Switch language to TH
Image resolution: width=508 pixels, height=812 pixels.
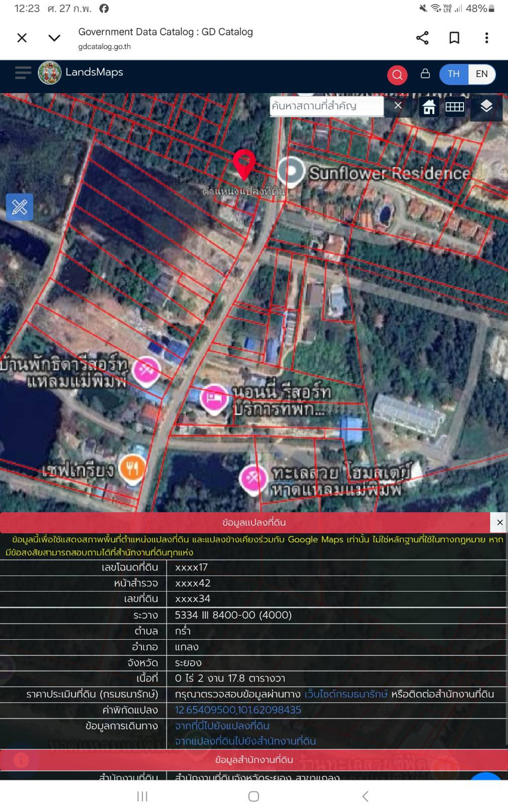click(x=453, y=74)
